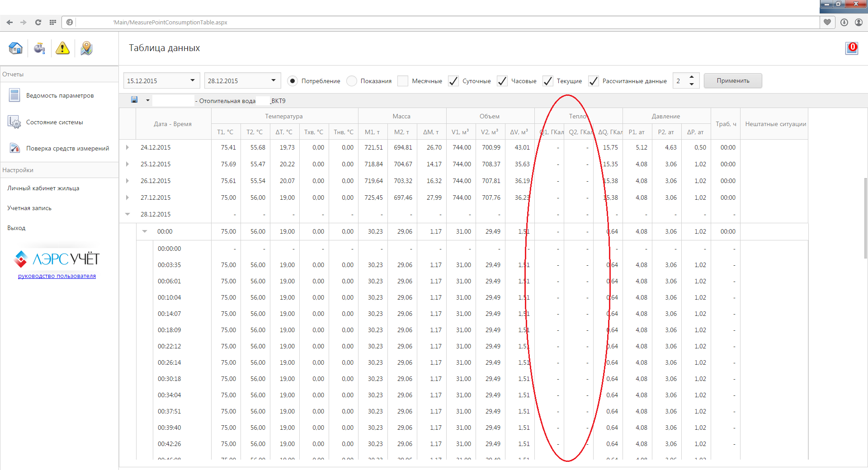Reload the page with refresh icon
Image resolution: width=868 pixels, height=470 pixels.
coord(38,22)
